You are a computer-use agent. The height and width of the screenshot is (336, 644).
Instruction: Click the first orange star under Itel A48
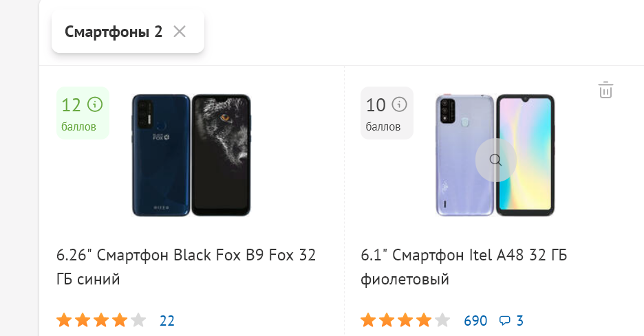368,320
